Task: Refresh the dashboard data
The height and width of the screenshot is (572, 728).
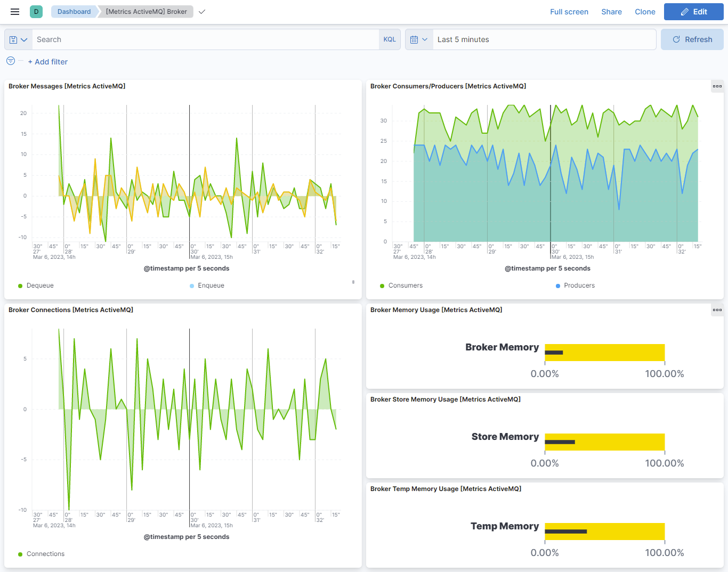Action: point(692,39)
